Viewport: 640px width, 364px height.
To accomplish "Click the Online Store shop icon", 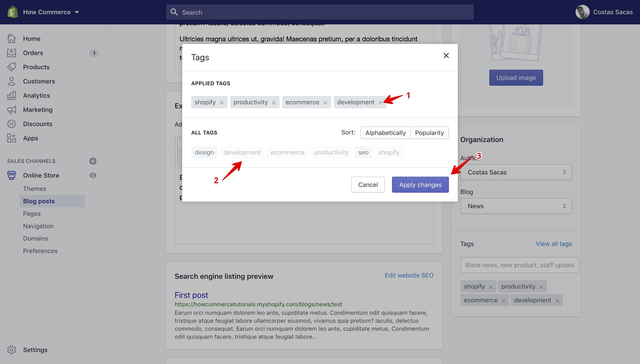I will point(12,175).
